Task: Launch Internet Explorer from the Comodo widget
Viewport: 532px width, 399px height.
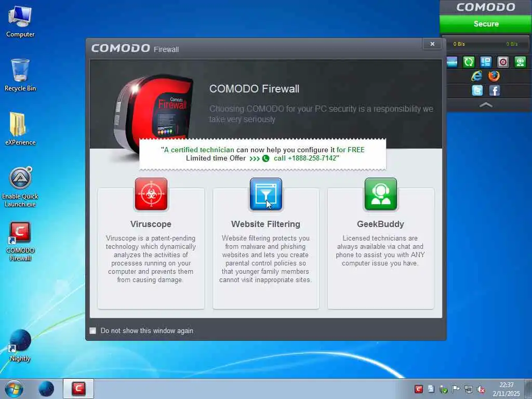Action: pyautogui.click(x=477, y=76)
